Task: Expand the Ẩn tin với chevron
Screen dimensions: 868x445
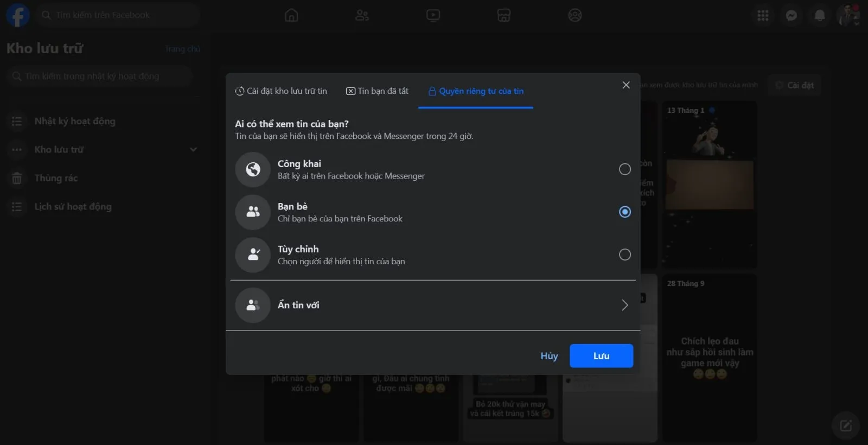Action: click(625, 305)
